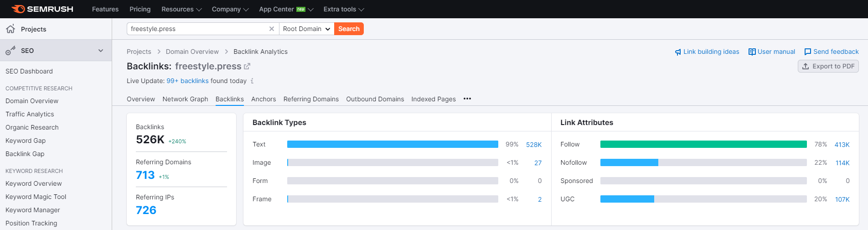Expand Extra tools menu
The width and height of the screenshot is (868, 230).
[344, 9]
